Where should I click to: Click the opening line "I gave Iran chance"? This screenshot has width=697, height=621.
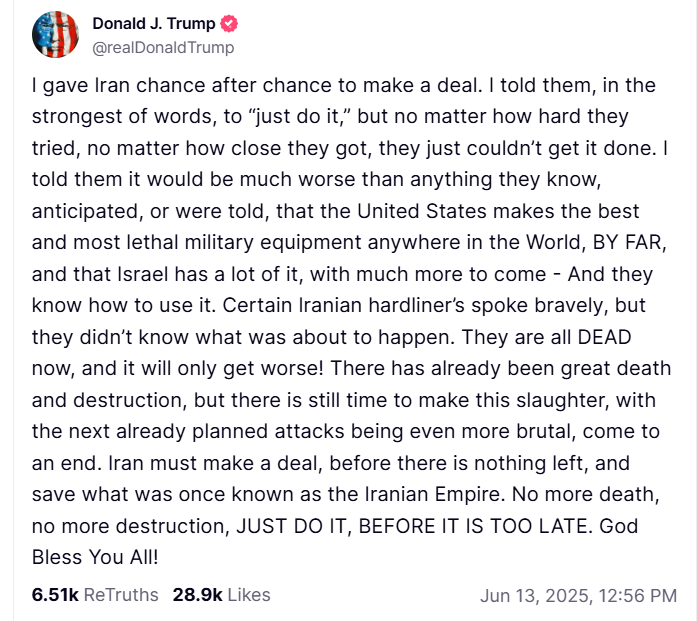point(109,85)
